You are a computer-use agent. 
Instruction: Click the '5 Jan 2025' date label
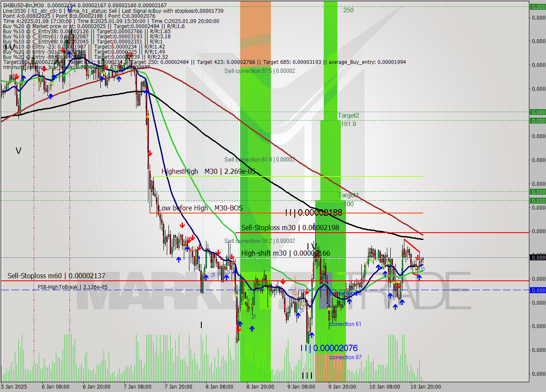tap(14, 387)
